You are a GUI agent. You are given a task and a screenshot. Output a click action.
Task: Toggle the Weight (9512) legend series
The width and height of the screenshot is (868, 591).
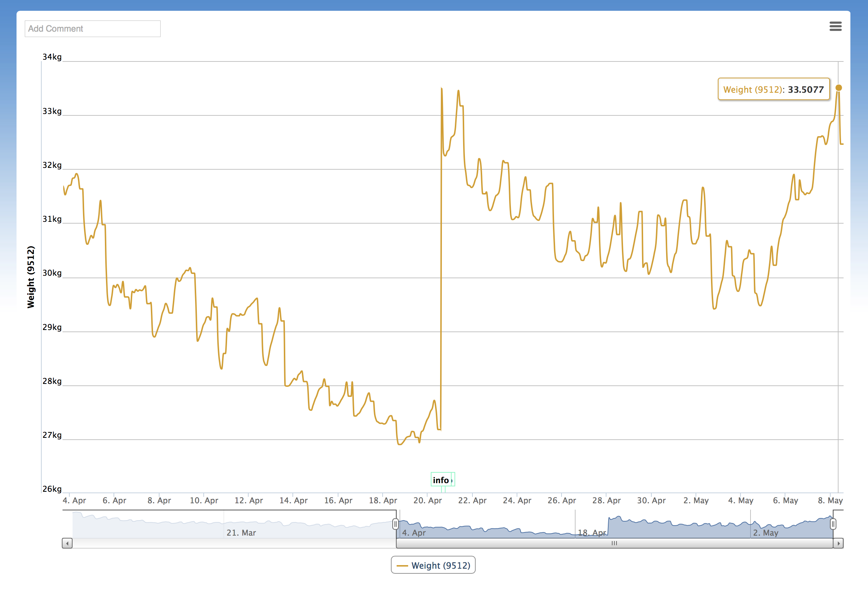(x=433, y=565)
